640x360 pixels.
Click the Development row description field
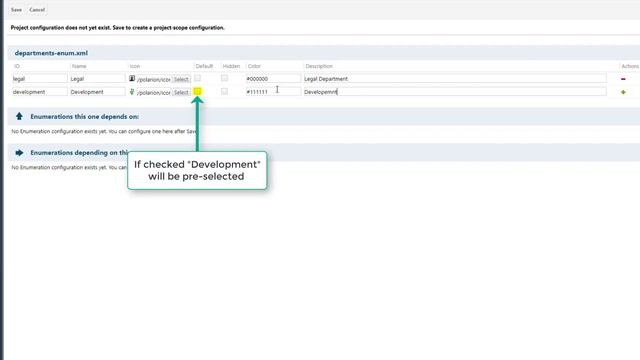455,92
